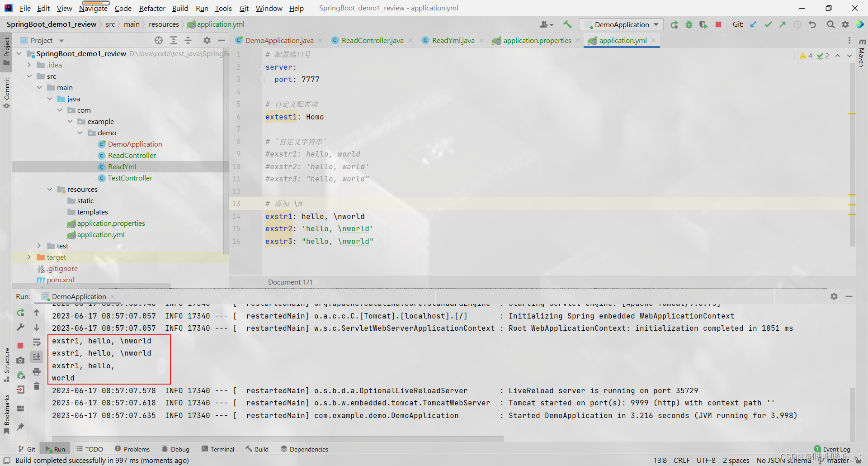The height and width of the screenshot is (466, 868).
Task: Click the Project tree vertical scrollbar
Action: (225, 152)
